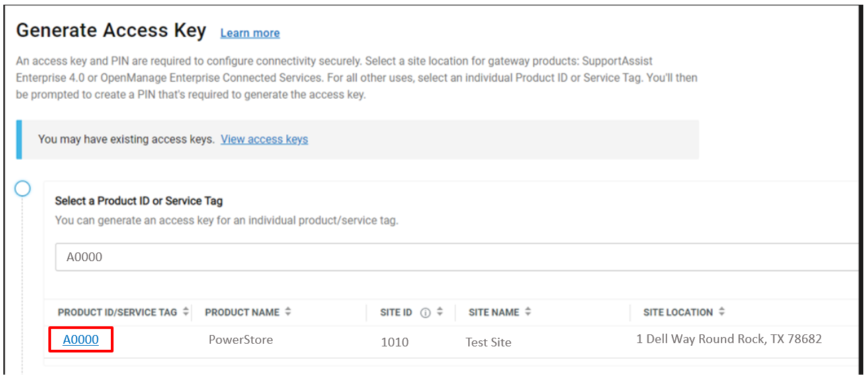The width and height of the screenshot is (868, 380).
Task: Click the SITE NAME column header label
Action: tap(494, 312)
